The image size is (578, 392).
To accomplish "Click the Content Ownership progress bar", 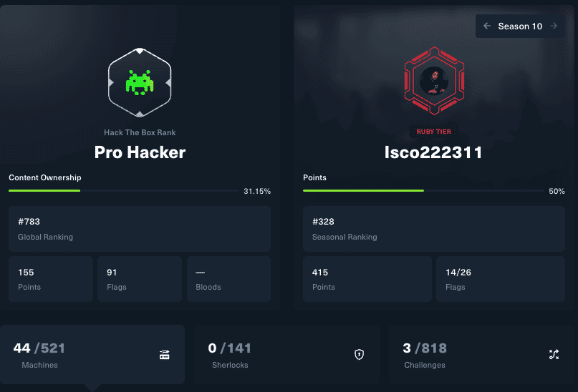I will (x=124, y=191).
